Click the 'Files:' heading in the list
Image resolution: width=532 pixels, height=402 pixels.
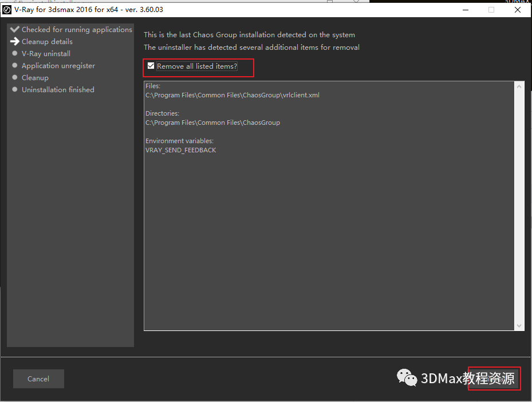point(153,86)
